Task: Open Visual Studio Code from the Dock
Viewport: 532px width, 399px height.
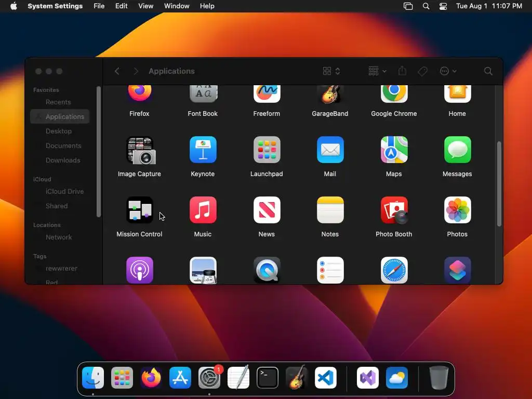Action: [x=326, y=378]
